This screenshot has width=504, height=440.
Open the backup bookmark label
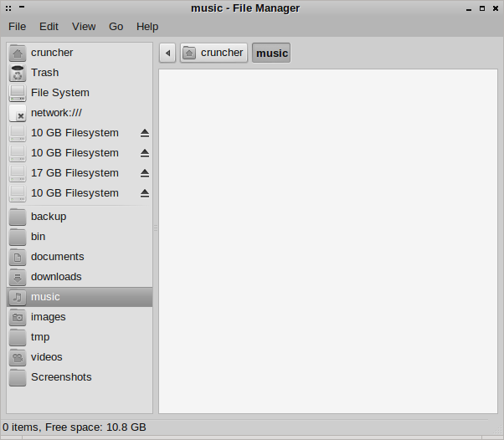(x=49, y=217)
